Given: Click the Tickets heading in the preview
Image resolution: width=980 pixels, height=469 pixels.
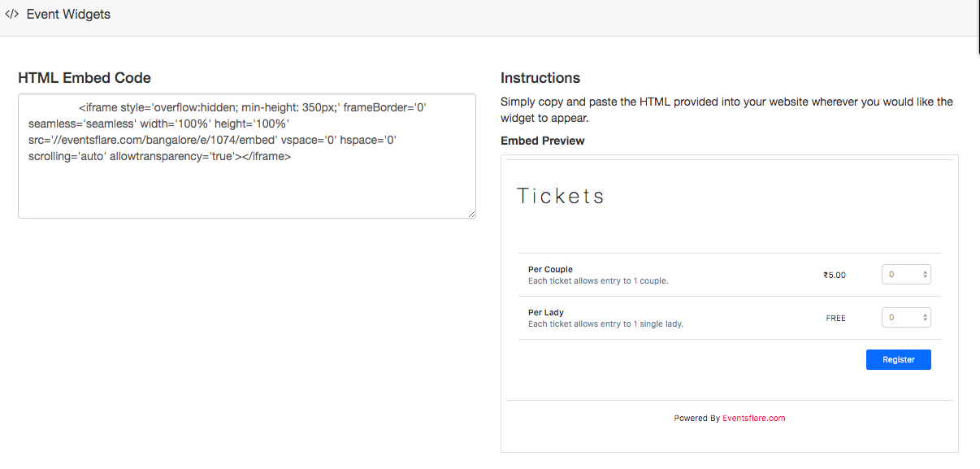Looking at the screenshot, I should 561,195.
